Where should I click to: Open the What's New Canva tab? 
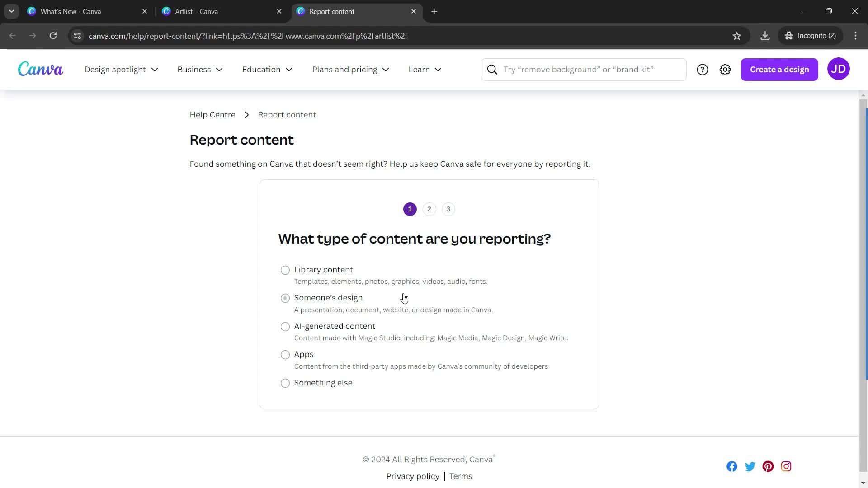point(71,11)
